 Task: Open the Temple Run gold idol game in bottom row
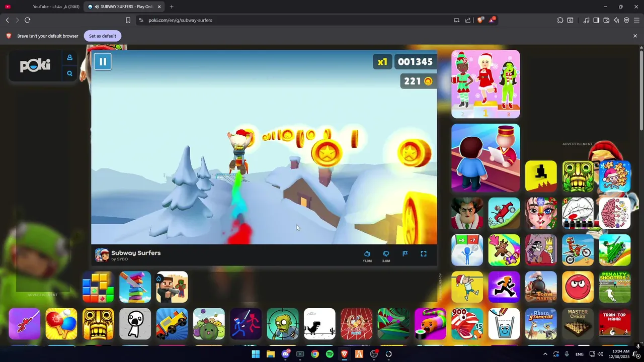tap(98, 324)
